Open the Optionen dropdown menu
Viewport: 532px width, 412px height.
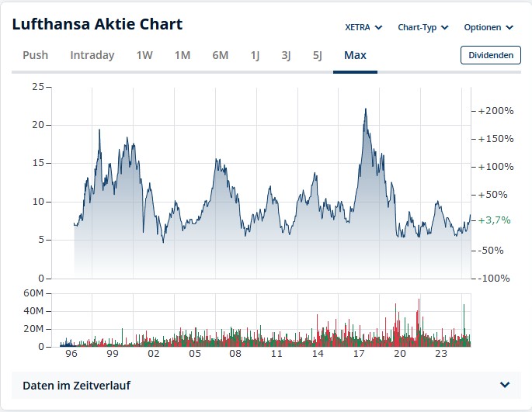(489, 27)
